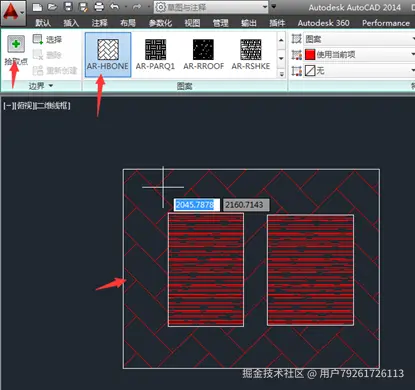Viewport: 415px width, 390px height.
Task: Click the 二维线框 visual style control
Action: tap(53, 106)
